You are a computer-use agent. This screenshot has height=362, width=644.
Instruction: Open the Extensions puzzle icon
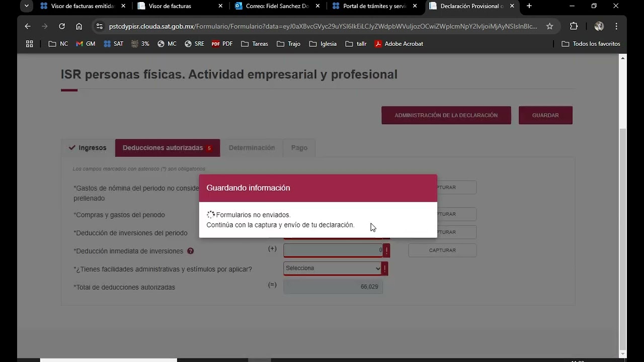pyautogui.click(x=574, y=26)
